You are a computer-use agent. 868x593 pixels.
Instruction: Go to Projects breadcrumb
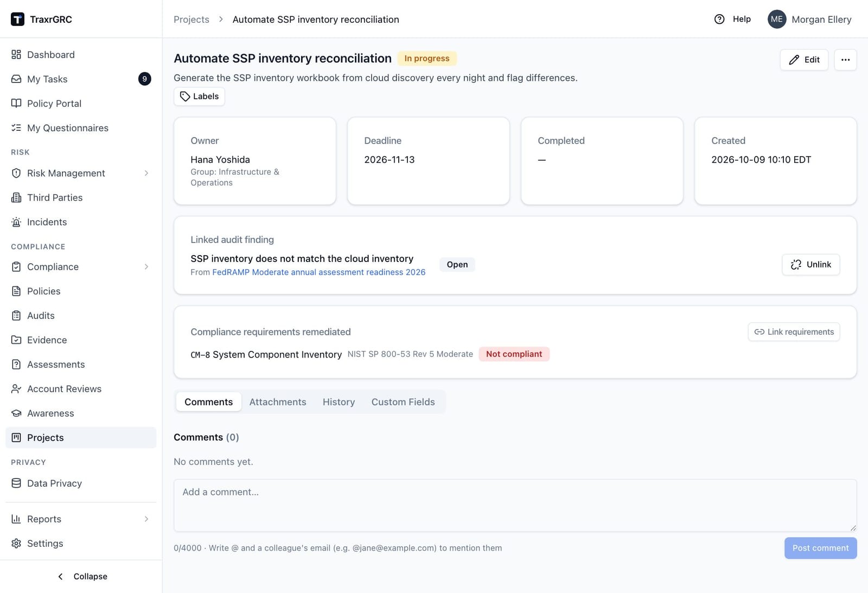[192, 19]
